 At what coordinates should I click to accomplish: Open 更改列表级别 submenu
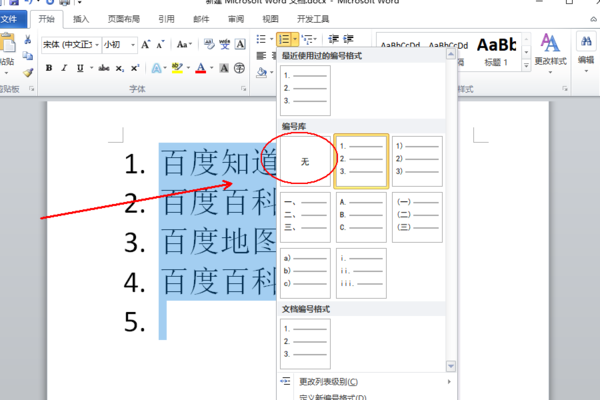coord(367,382)
